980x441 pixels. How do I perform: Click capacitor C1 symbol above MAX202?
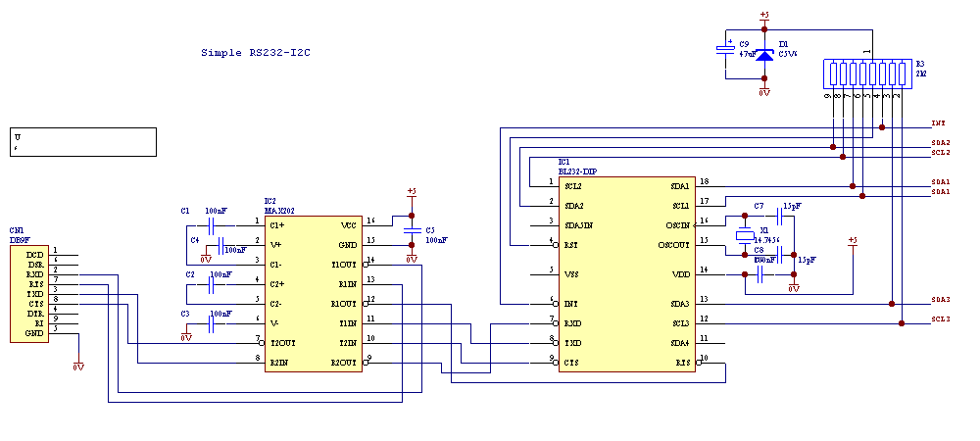[x=212, y=224]
